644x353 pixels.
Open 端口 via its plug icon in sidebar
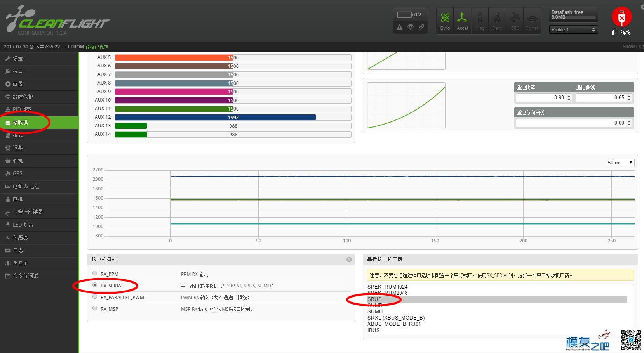pyautogui.click(x=8, y=71)
